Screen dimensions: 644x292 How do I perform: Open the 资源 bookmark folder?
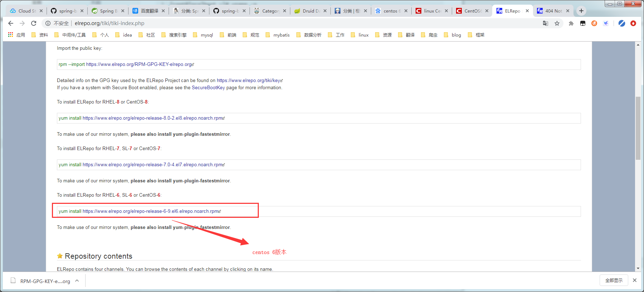pyautogui.click(x=383, y=35)
